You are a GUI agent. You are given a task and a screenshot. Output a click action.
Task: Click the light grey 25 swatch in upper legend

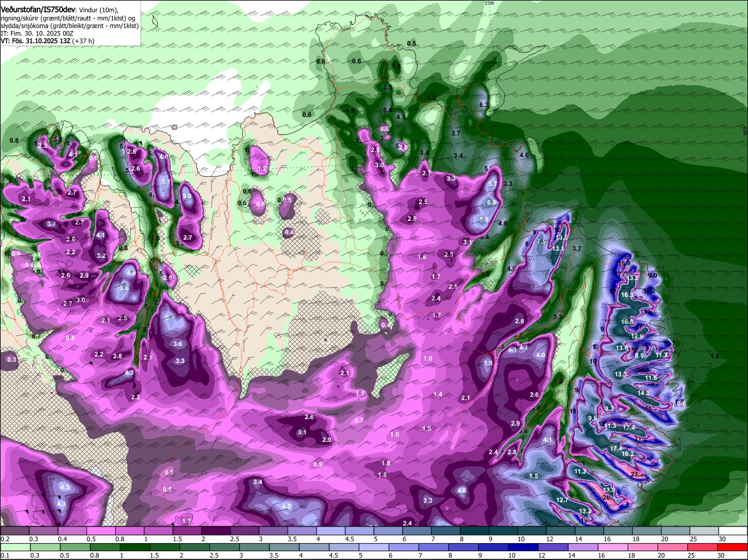point(705,530)
